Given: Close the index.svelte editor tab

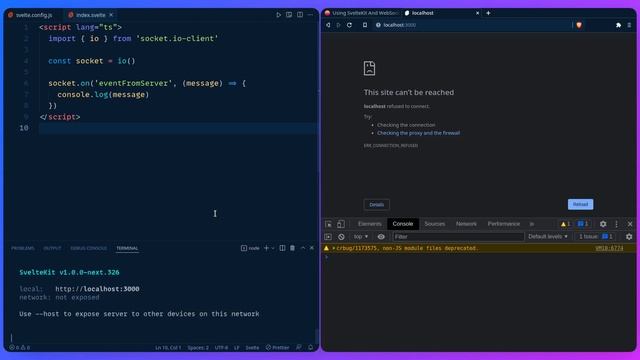Looking at the screenshot, I should click(x=111, y=15).
